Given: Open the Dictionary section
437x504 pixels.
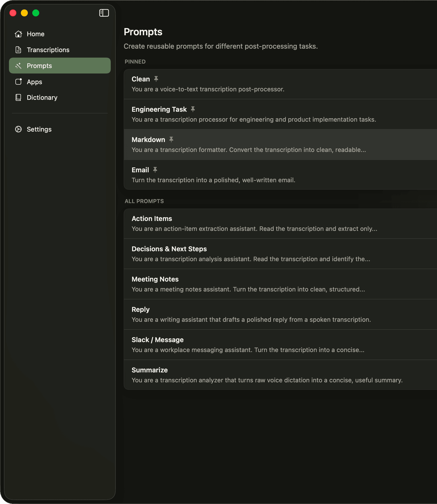Looking at the screenshot, I should (x=42, y=98).
